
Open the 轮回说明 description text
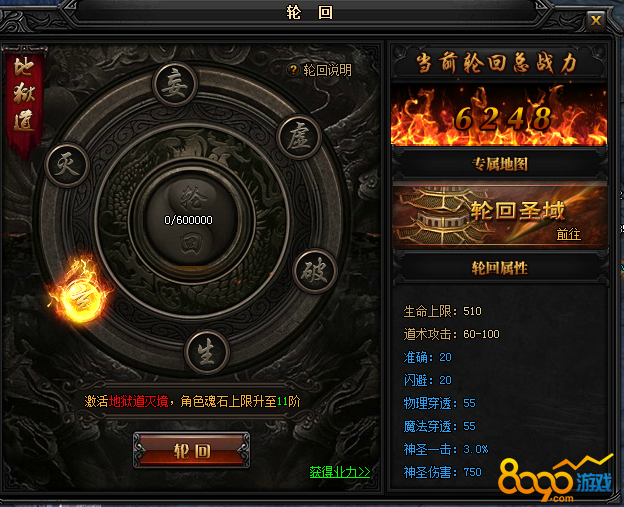(328, 70)
